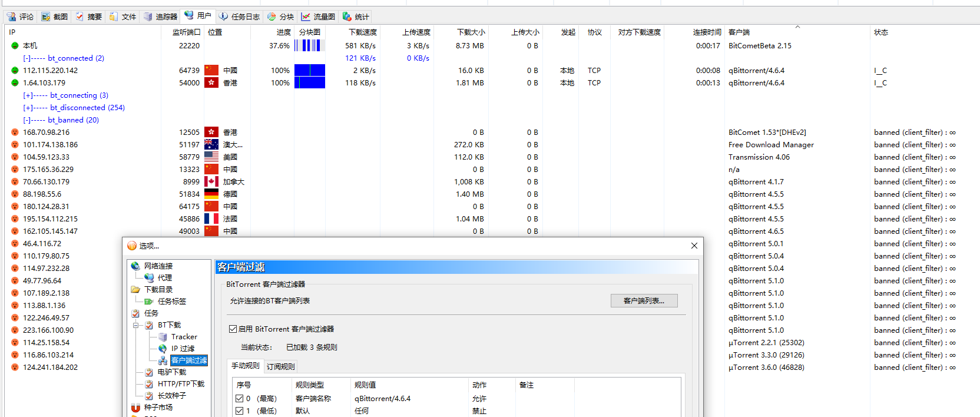Click the Hong Kong flag for peer 1.64.103.179
The image size is (980, 417).
pyautogui.click(x=211, y=82)
